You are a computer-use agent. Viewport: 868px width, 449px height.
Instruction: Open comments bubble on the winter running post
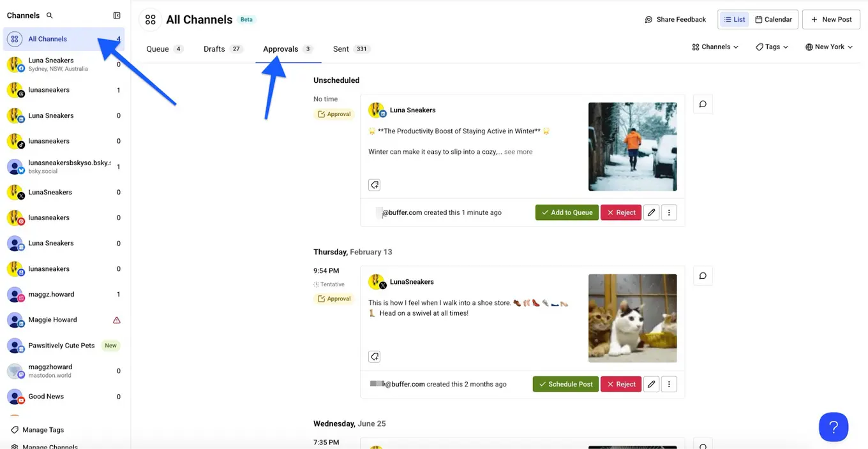tap(703, 103)
